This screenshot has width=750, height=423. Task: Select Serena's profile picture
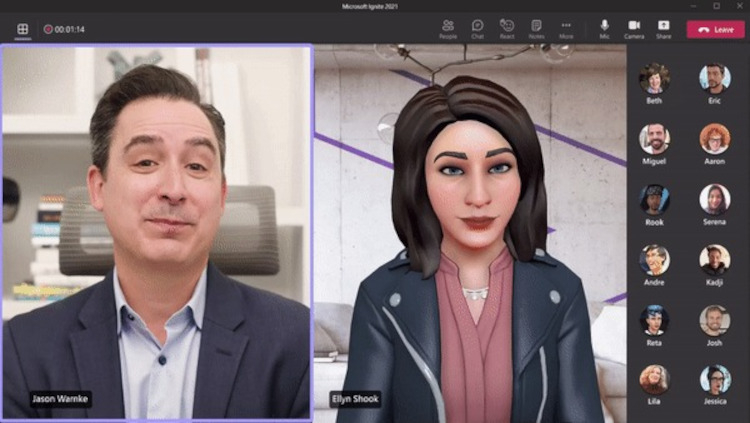(x=714, y=198)
